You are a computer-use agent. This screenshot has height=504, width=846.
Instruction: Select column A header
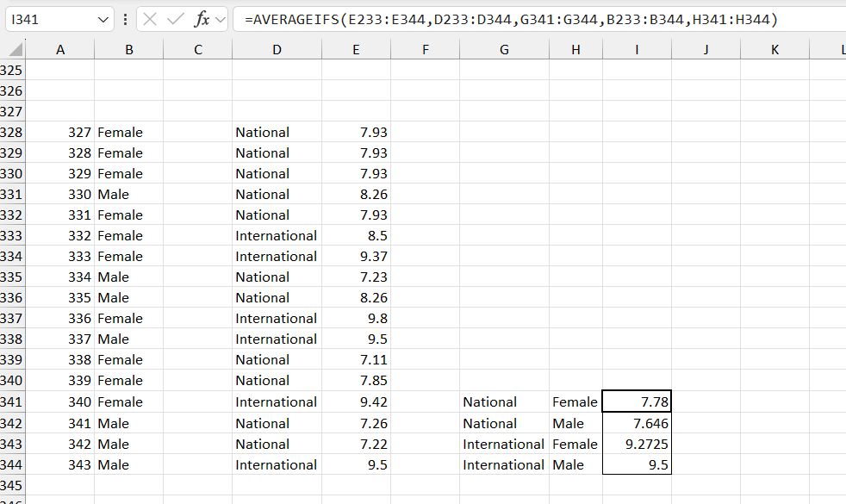pos(60,50)
